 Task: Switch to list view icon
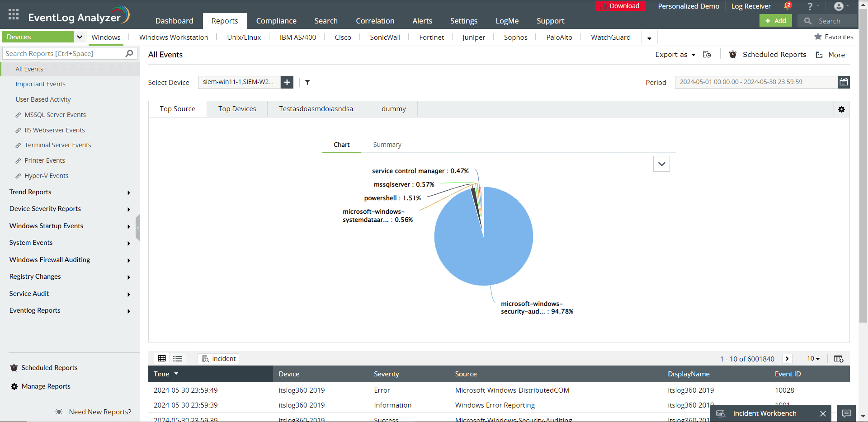178,359
